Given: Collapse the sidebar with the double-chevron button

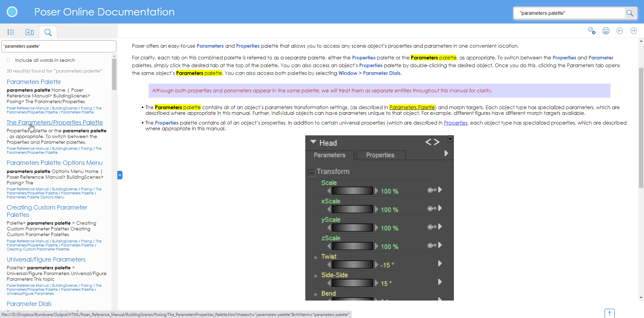Looking at the screenshot, I should pos(120,175).
